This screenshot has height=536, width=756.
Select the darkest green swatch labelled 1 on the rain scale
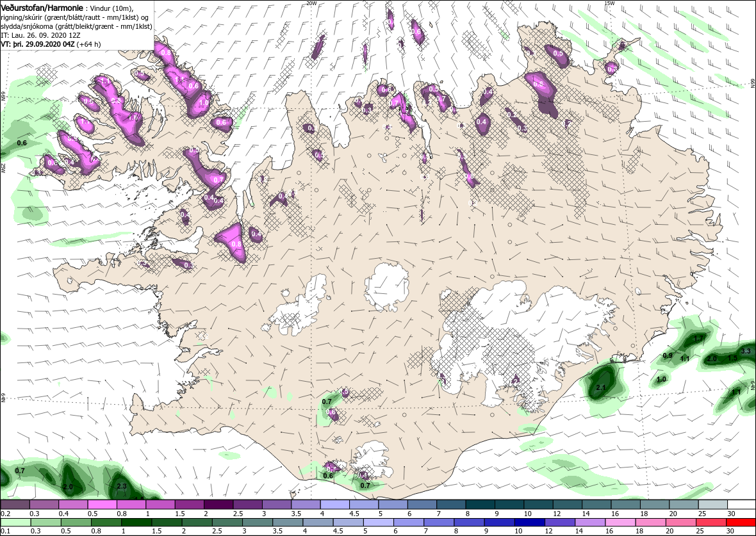tap(136, 523)
